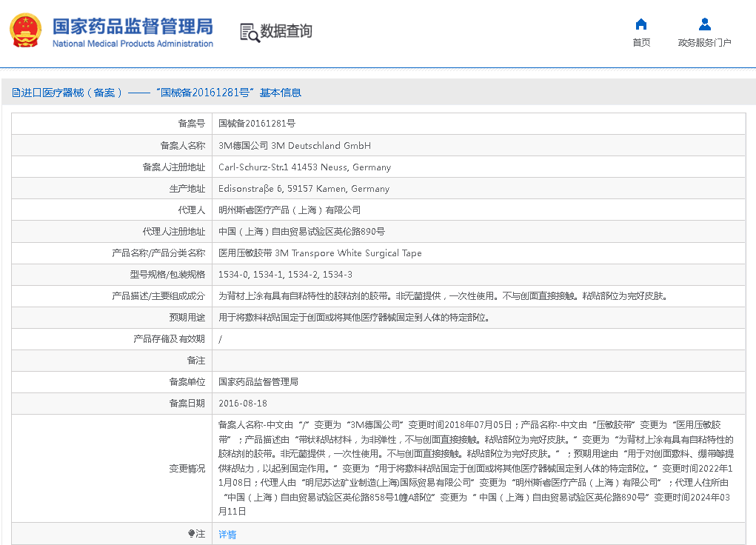Click the document icon before section title
756x545 pixels.
pos(16,93)
